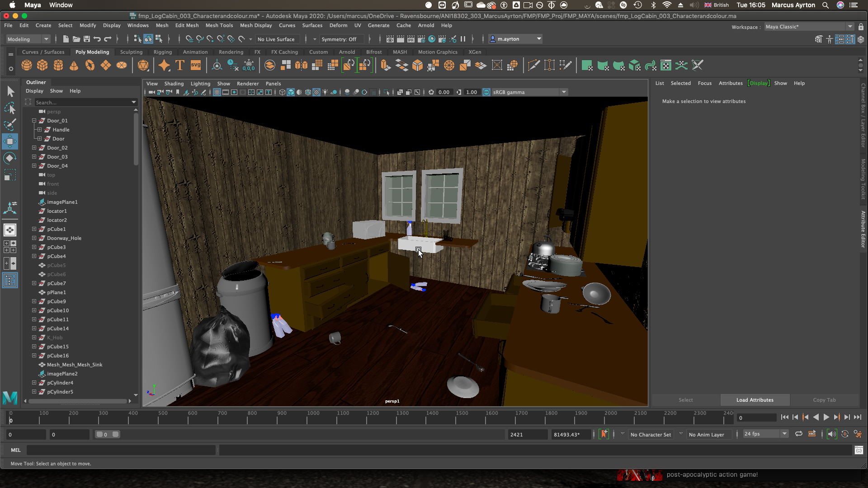Toggle the viewport grid display
Image resolution: width=868 pixels, height=488 pixels.
tap(217, 92)
